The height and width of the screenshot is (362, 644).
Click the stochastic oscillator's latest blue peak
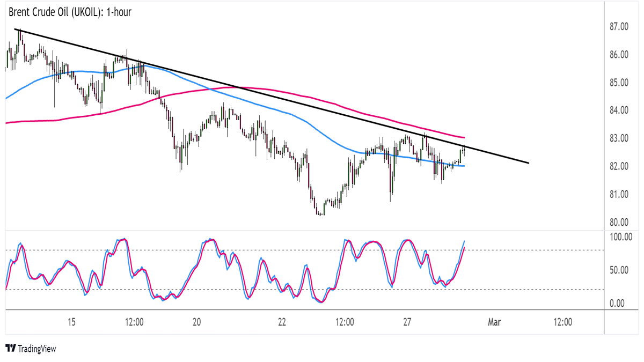(x=464, y=242)
